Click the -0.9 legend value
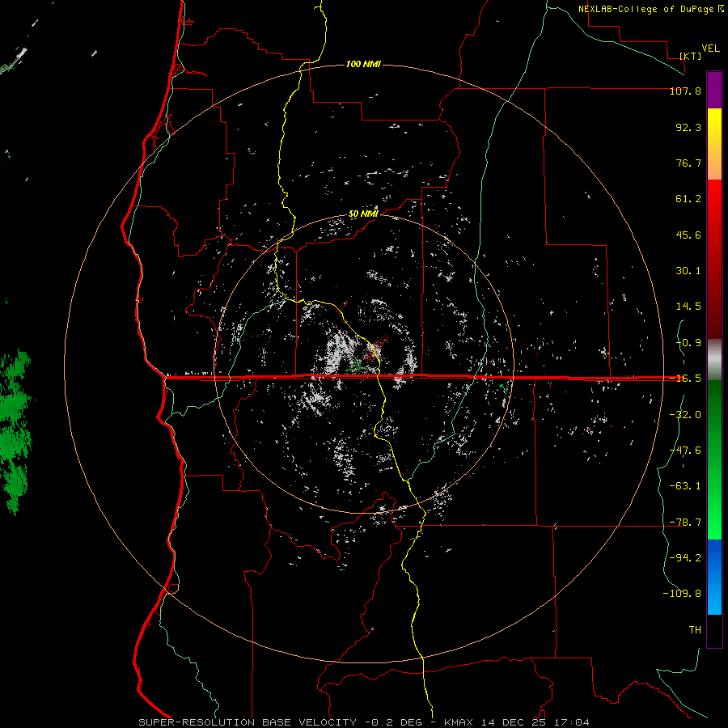This screenshot has height=728, width=728. pos(688,343)
